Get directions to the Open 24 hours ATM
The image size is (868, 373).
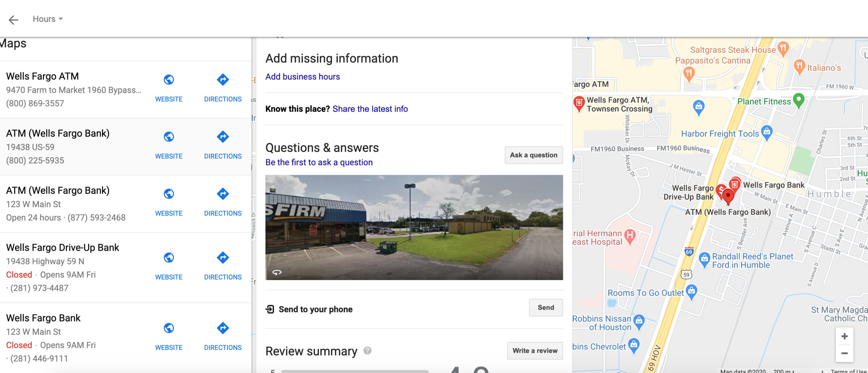223,203
